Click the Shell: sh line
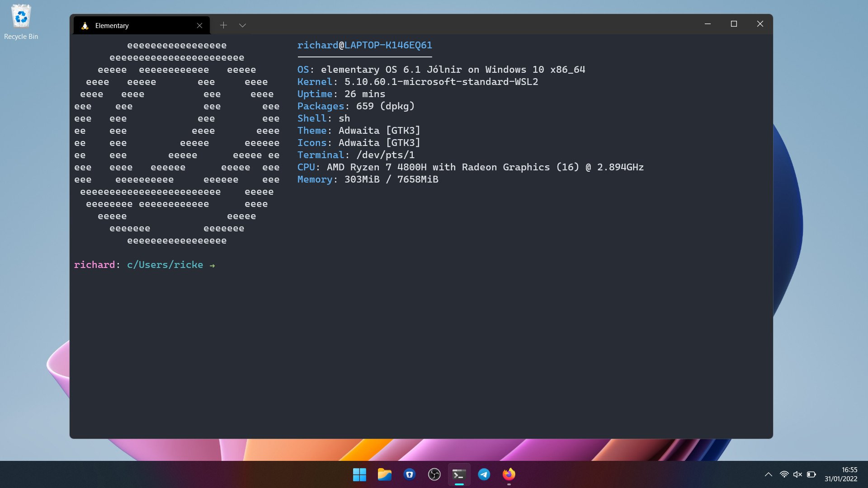Screen dimensions: 868x488 (x=323, y=118)
